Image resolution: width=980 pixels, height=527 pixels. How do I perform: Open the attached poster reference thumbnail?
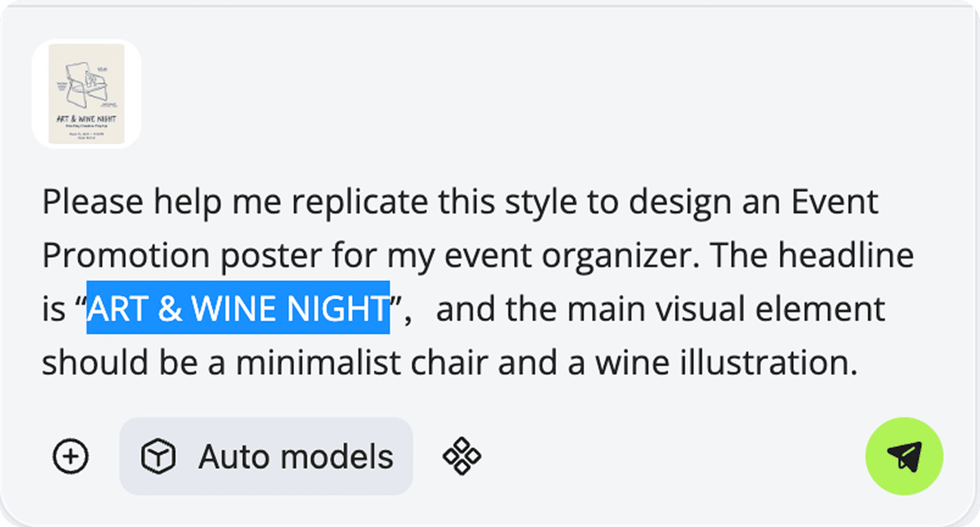pyautogui.click(x=87, y=94)
